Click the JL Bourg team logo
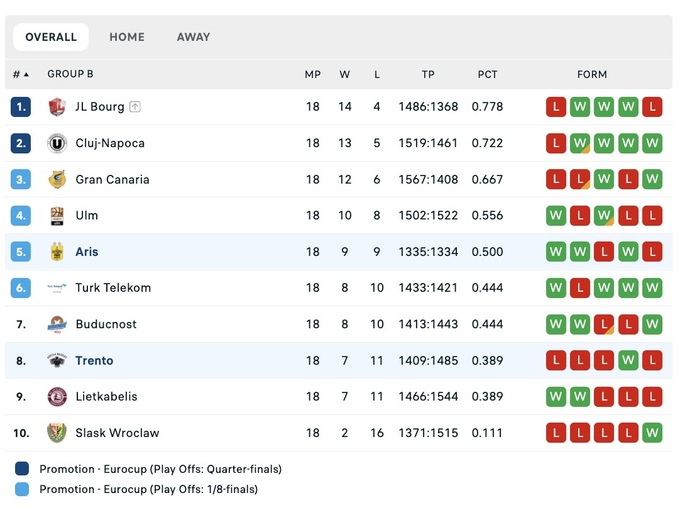680x510 pixels. 57,107
